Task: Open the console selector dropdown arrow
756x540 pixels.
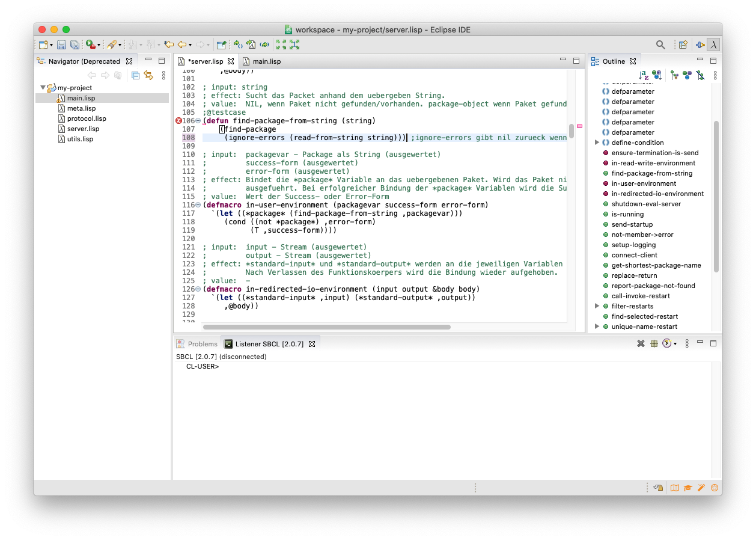Action: click(675, 345)
